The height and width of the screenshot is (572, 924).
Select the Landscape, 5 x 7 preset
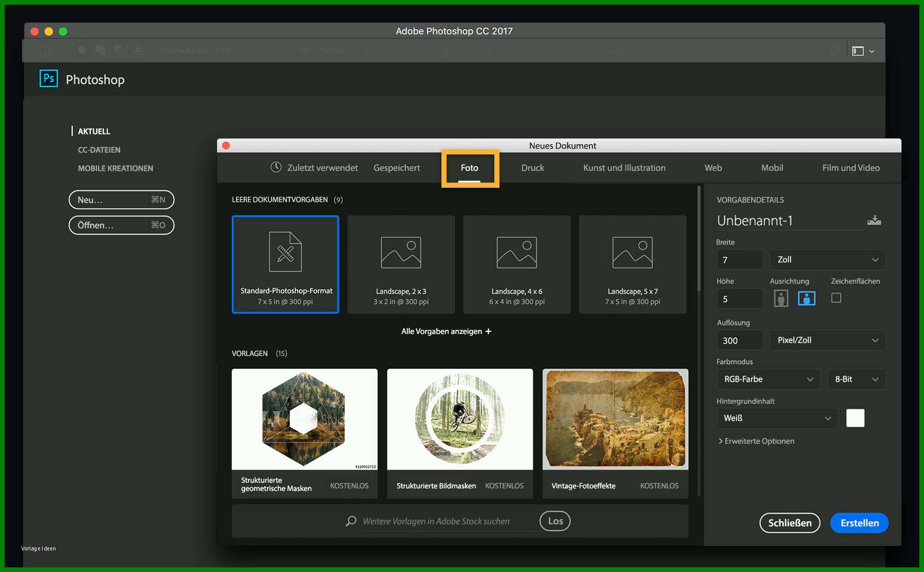[x=632, y=264]
